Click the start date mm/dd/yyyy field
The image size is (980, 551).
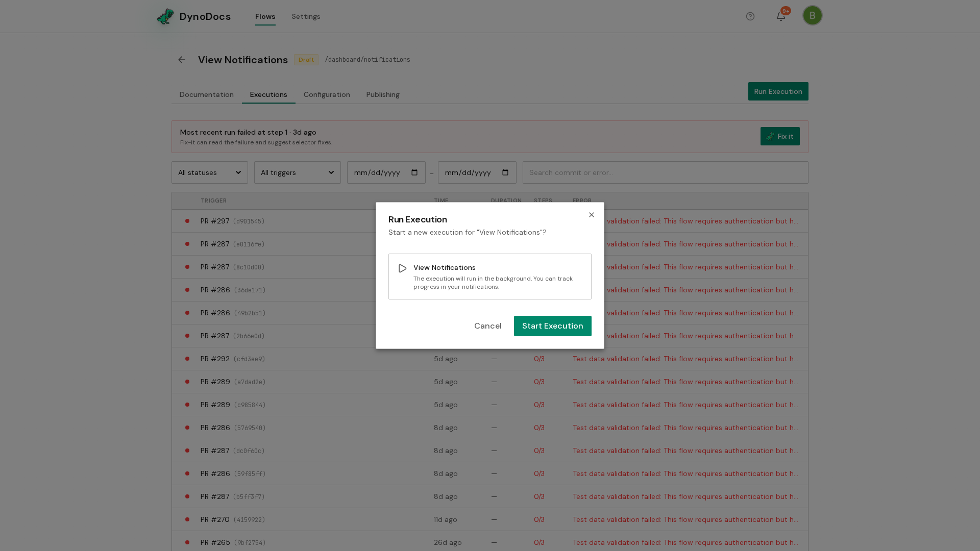(386, 172)
